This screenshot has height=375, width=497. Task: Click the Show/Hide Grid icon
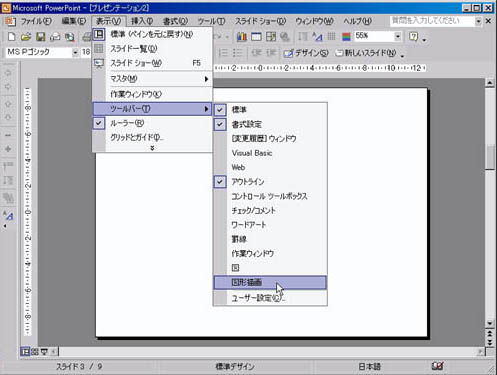332,36
